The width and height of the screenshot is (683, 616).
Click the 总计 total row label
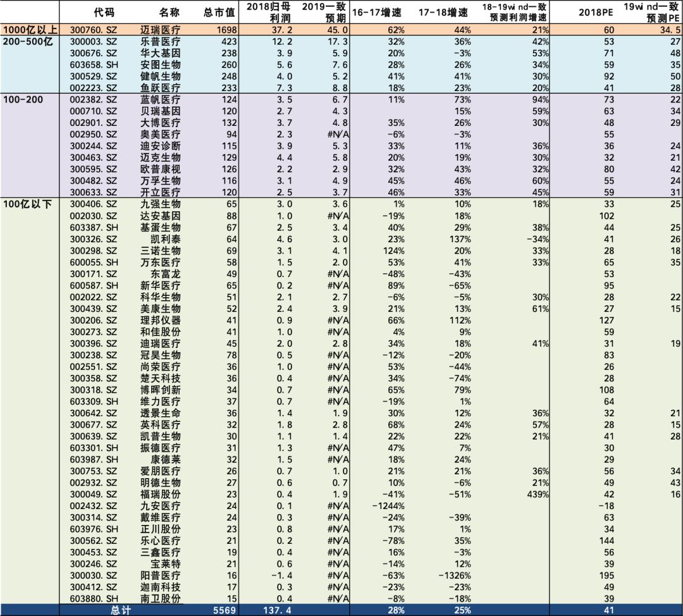click(x=120, y=610)
